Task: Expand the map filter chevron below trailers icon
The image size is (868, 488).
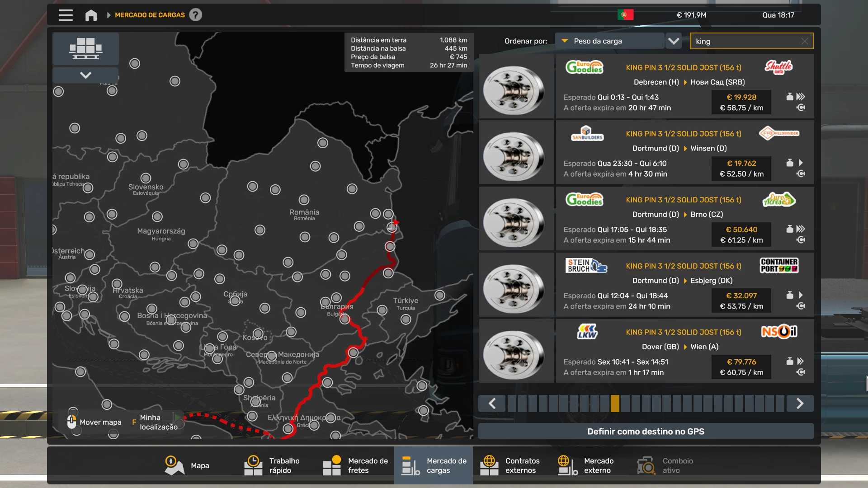Action: [85, 75]
